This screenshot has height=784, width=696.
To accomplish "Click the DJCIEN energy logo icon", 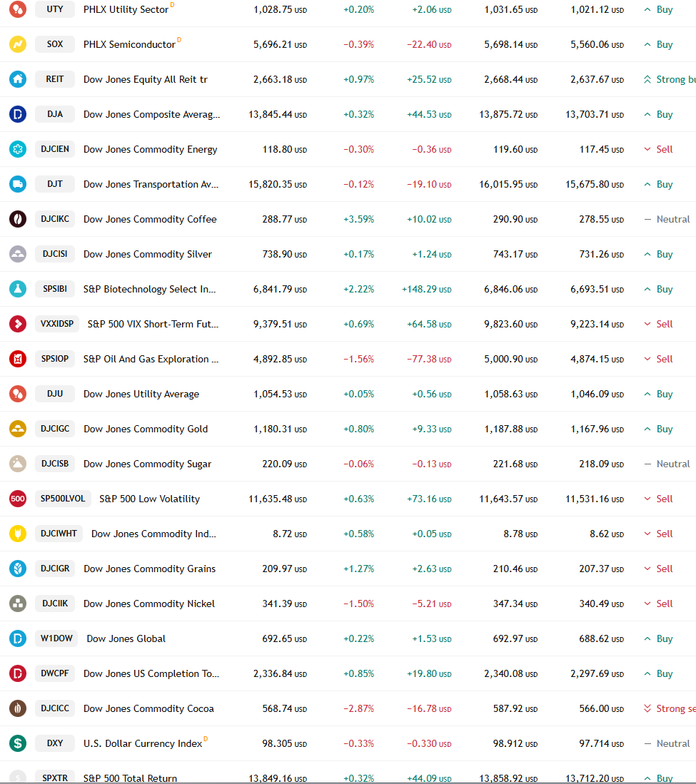I will point(18,149).
